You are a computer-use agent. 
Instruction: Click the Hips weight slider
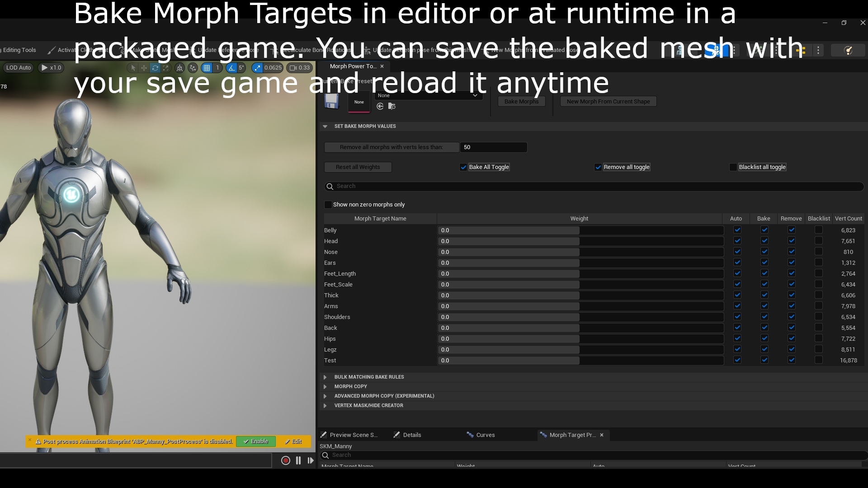[x=580, y=339]
